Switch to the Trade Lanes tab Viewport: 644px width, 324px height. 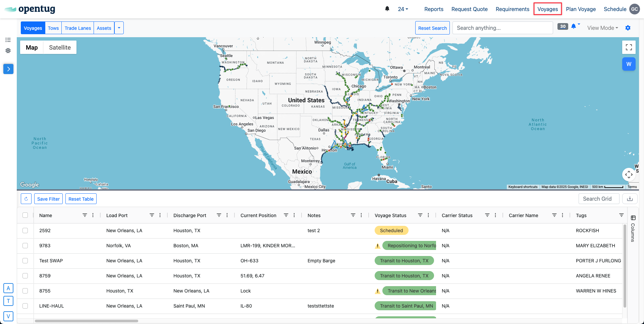click(x=77, y=28)
